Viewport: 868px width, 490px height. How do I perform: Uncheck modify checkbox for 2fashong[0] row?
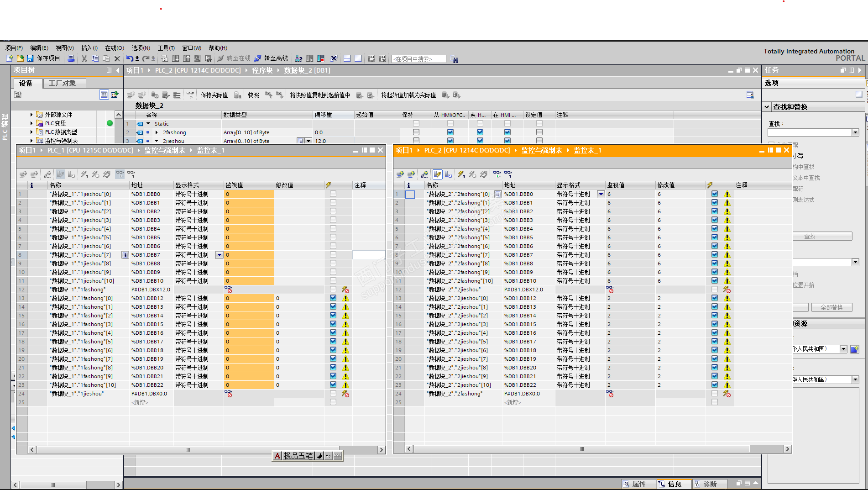tap(715, 194)
